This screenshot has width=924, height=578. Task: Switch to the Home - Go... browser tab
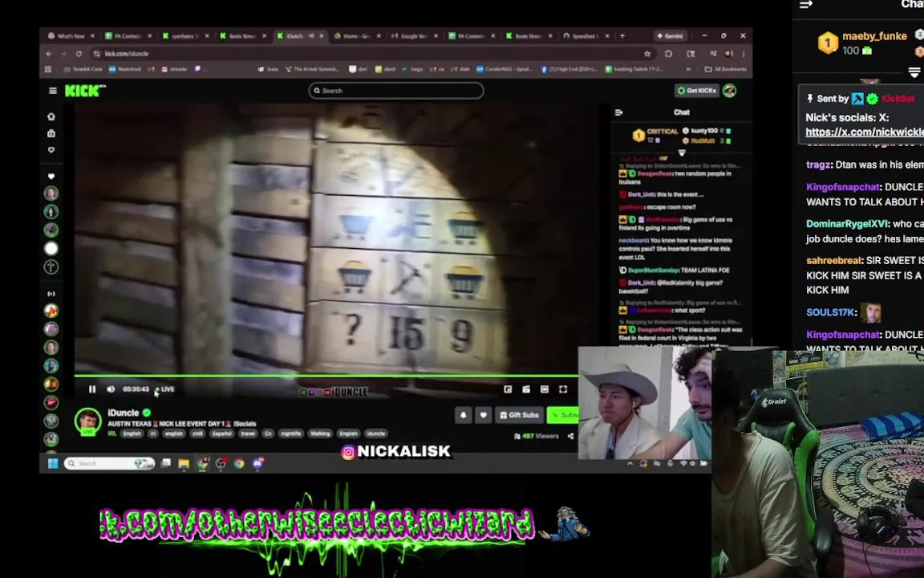[x=356, y=36]
